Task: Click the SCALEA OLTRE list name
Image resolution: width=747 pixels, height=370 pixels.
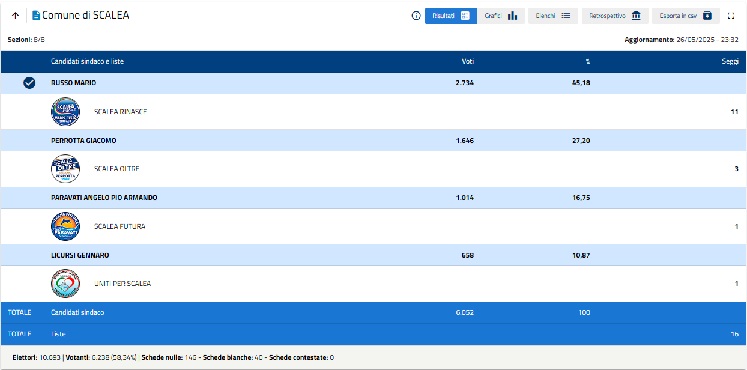Action: pos(117,169)
